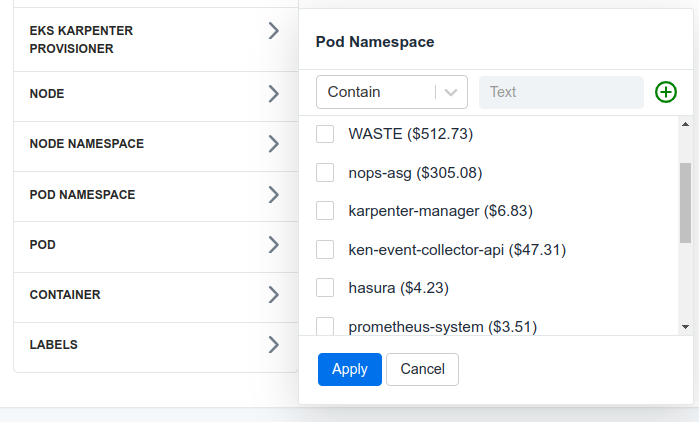Expand the Pod chevron arrow
The width and height of the screenshot is (699, 422).
coord(274,245)
